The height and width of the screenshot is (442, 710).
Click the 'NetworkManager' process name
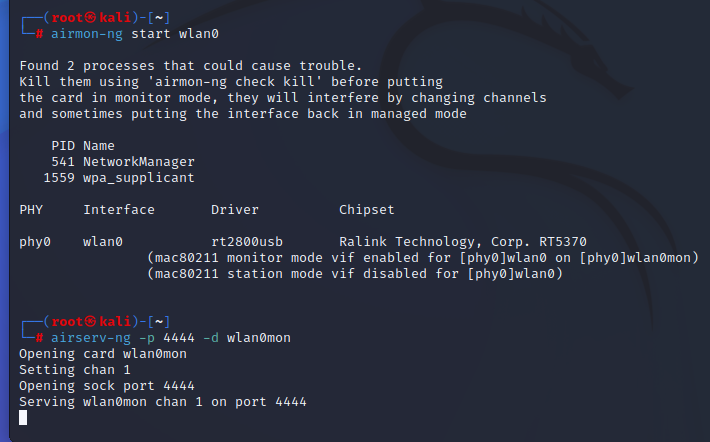tap(139, 162)
